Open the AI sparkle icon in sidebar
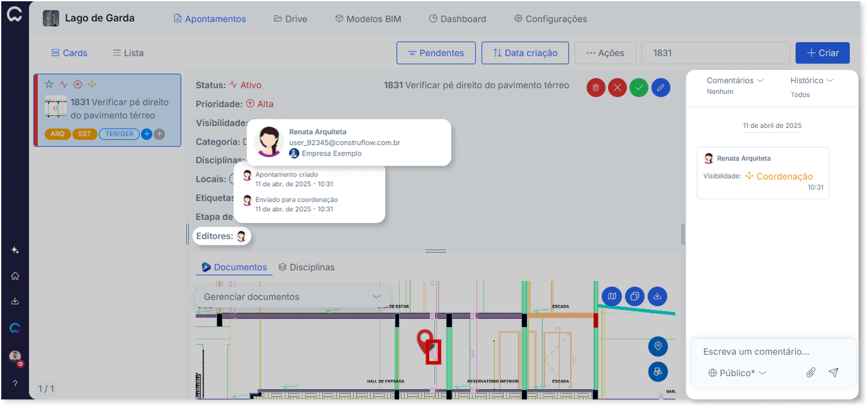868x407 pixels. point(15,250)
